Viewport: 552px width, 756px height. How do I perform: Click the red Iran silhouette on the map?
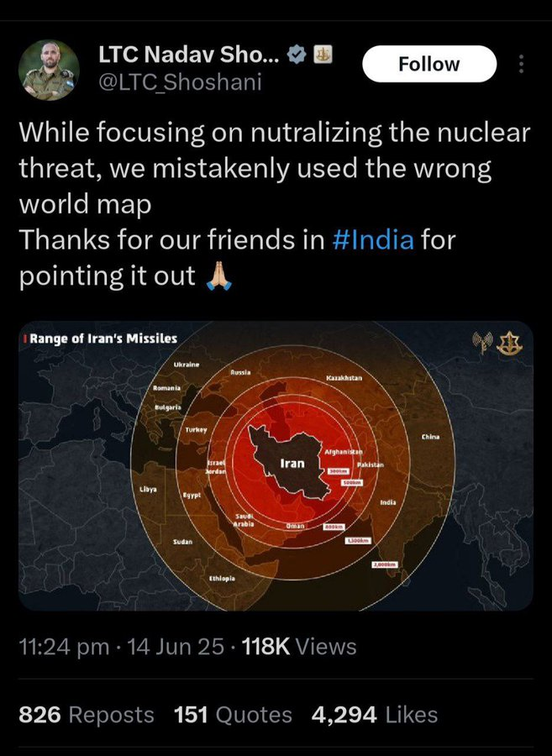click(289, 463)
